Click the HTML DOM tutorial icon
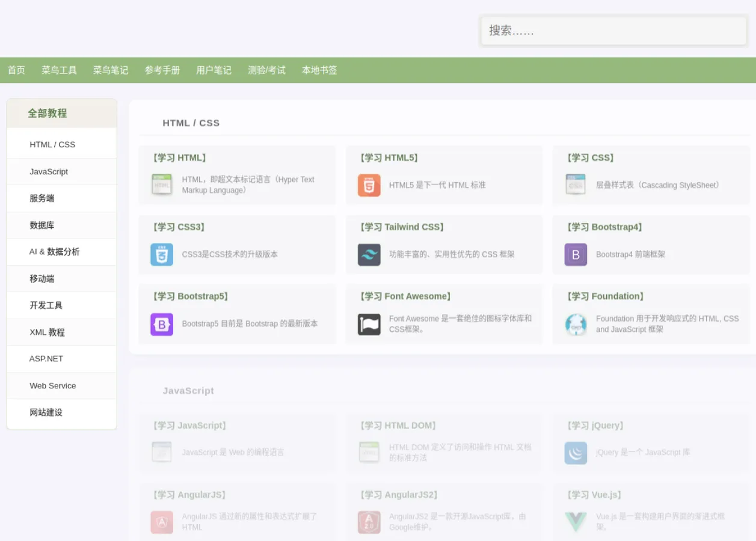756x541 pixels. click(x=369, y=452)
